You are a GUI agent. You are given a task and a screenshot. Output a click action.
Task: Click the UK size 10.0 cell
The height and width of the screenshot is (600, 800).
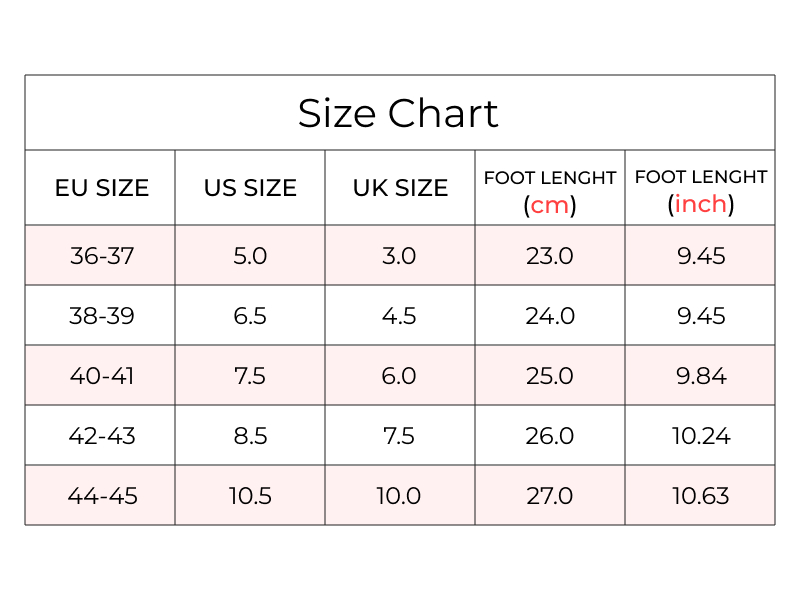point(398,496)
